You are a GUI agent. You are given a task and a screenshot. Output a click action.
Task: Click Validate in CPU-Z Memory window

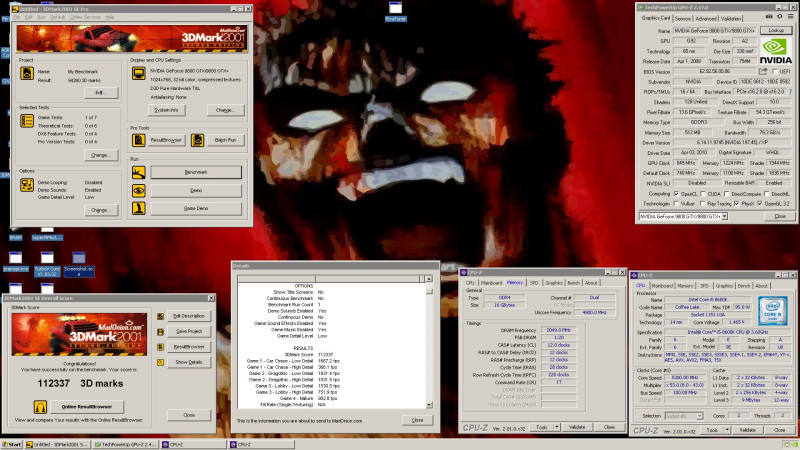point(577,427)
